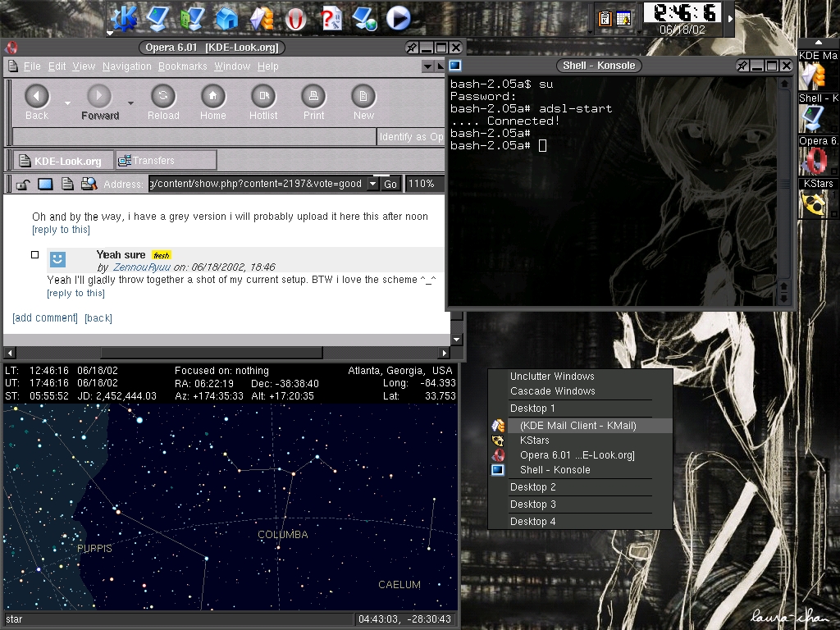Click Opera's Forward button

point(99,102)
